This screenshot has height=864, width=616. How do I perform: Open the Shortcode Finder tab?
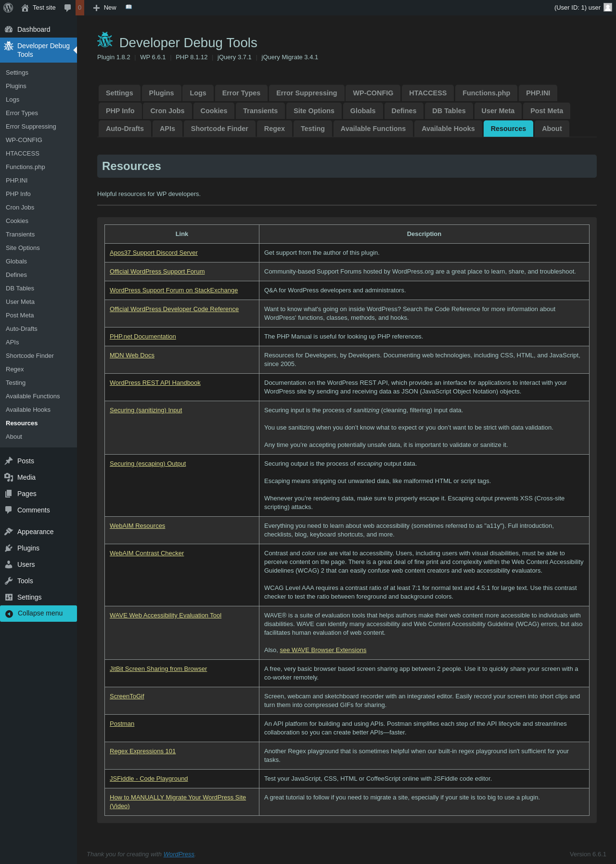(219, 129)
